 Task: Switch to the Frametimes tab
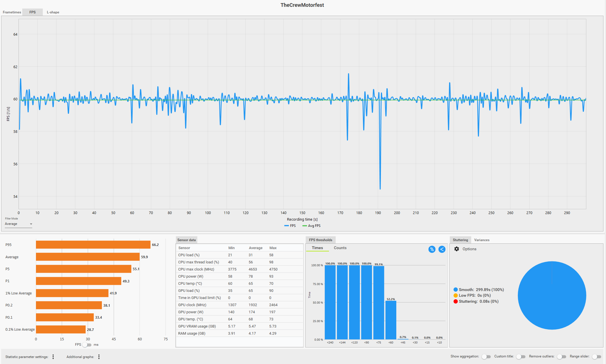pos(12,12)
